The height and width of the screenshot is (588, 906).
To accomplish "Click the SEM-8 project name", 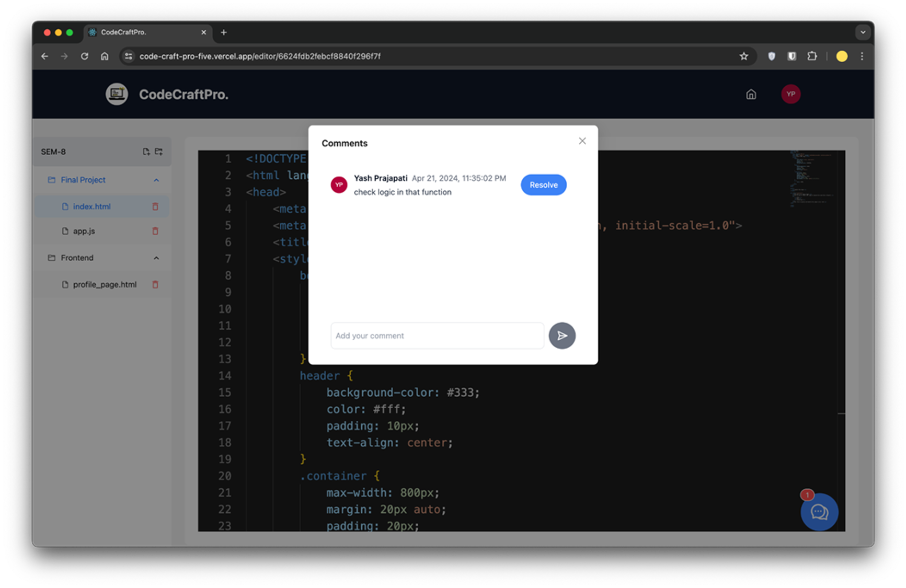I will (x=53, y=152).
